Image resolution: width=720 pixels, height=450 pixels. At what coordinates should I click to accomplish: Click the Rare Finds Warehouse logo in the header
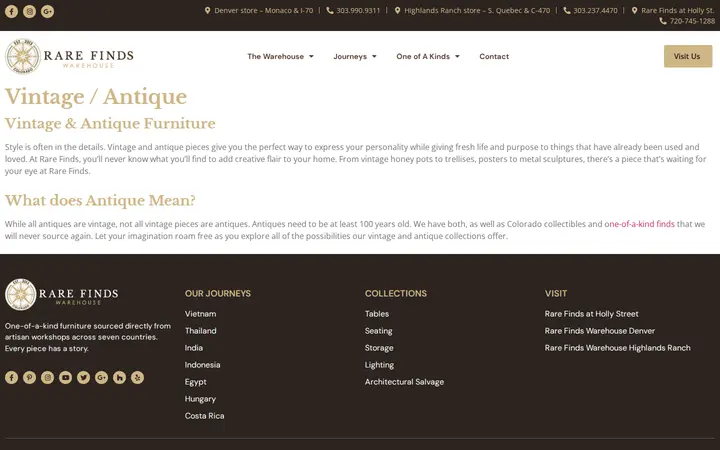point(69,56)
